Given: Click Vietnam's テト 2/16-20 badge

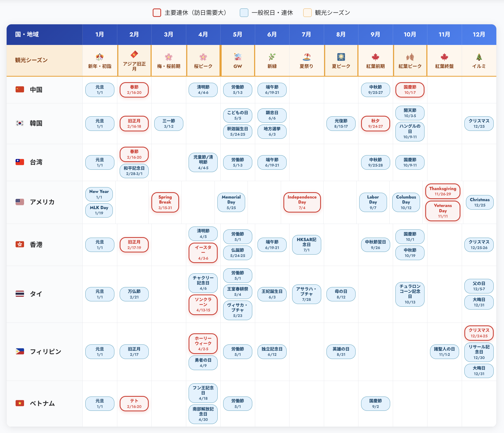Looking at the screenshot, I should pos(134,404).
